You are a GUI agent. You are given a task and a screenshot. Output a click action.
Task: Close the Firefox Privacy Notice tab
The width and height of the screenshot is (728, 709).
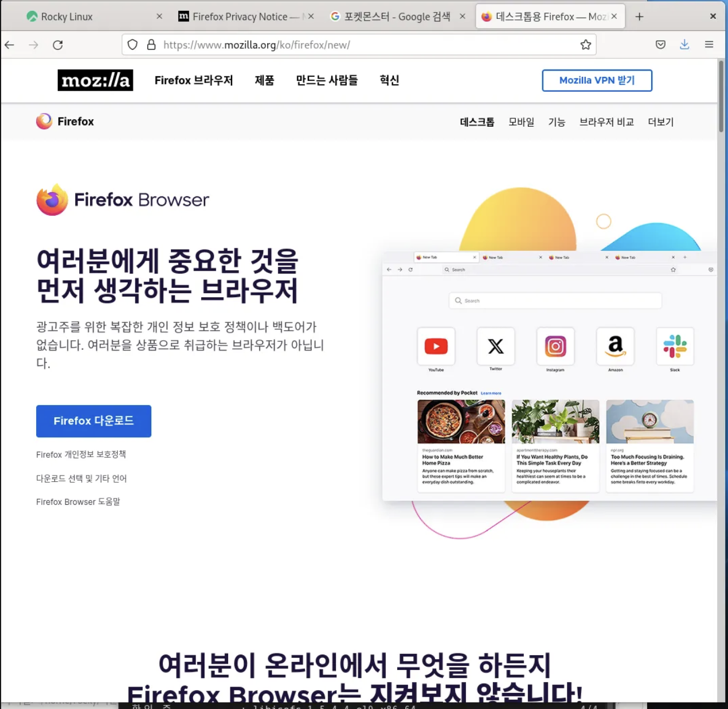(x=311, y=17)
